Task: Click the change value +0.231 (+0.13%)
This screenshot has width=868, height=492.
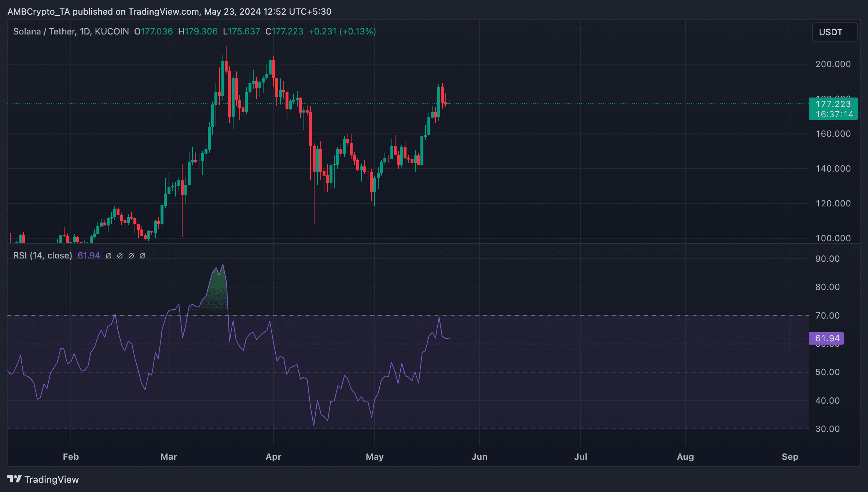Action: pos(342,32)
